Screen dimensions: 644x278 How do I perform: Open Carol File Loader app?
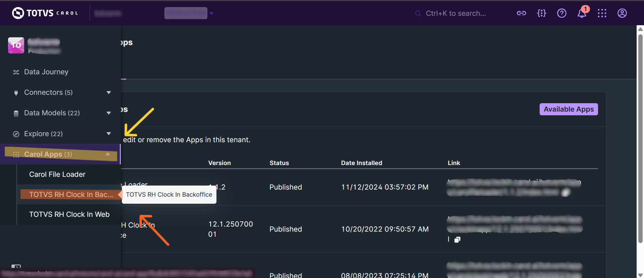tap(57, 174)
